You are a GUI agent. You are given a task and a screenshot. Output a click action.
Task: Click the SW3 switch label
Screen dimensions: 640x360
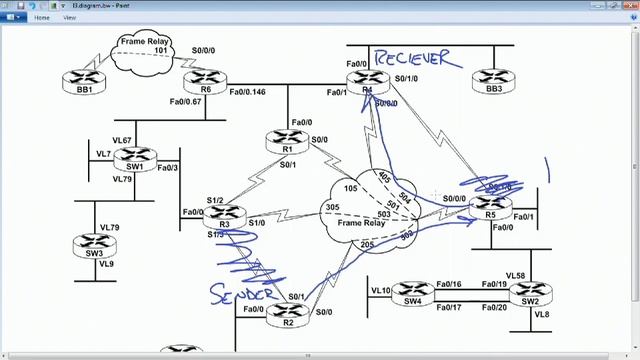[94, 253]
